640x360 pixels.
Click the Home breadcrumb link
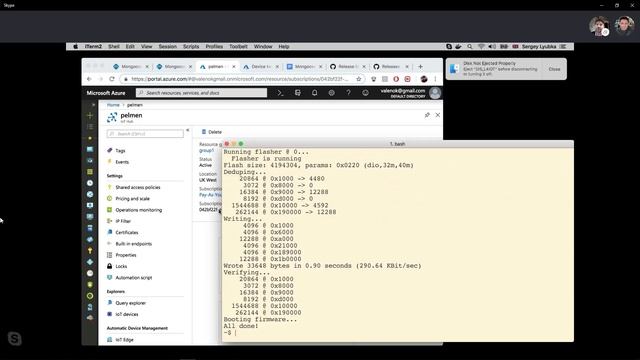[x=113, y=105]
